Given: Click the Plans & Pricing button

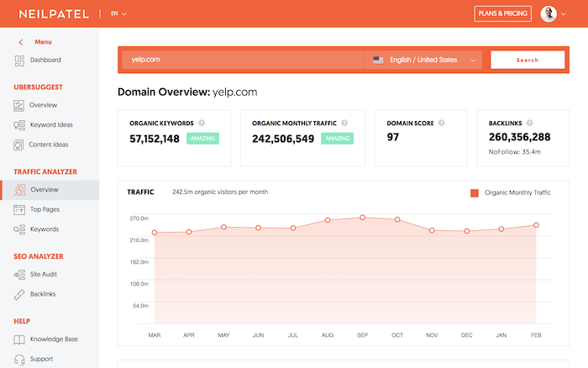Looking at the screenshot, I should tap(502, 14).
